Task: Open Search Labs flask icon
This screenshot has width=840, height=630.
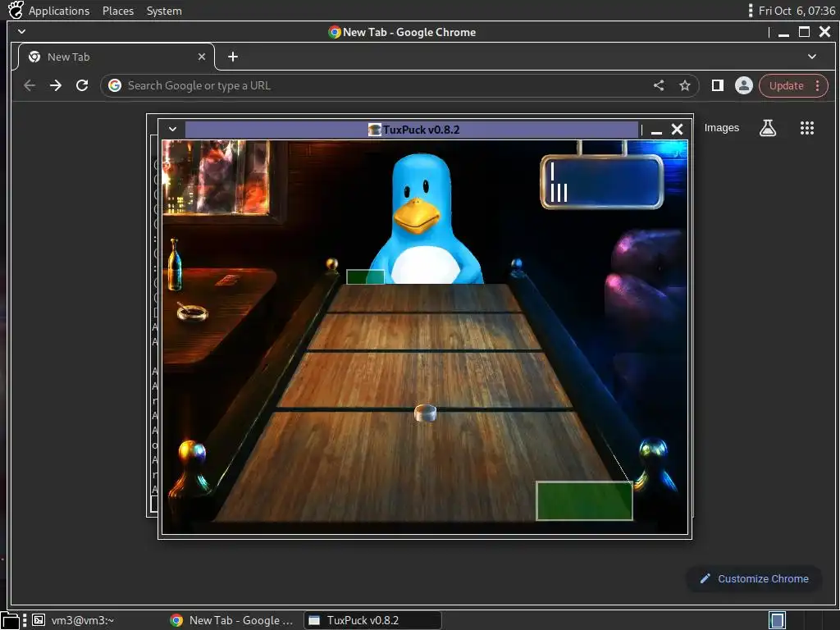Action: [x=768, y=128]
